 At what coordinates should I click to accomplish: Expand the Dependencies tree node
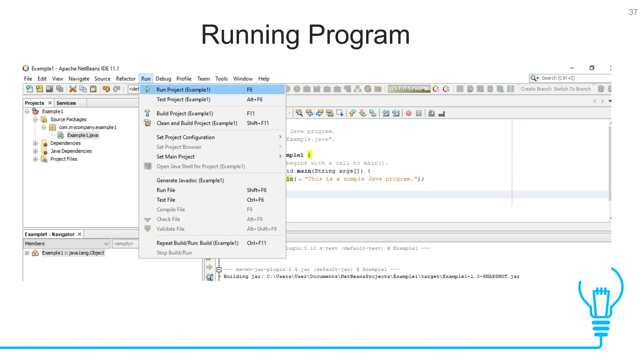point(35,143)
